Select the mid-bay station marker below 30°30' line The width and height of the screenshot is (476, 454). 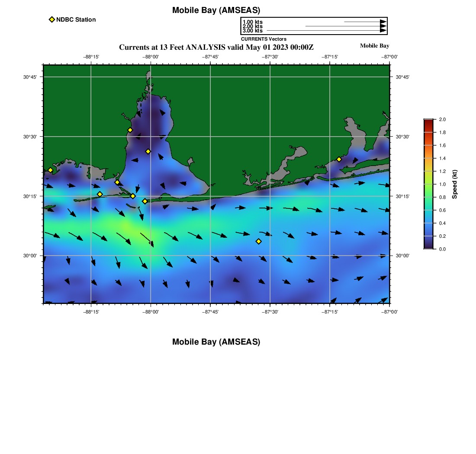148,151
